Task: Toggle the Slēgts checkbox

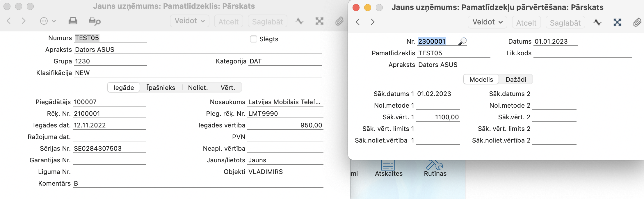Action: [x=254, y=39]
